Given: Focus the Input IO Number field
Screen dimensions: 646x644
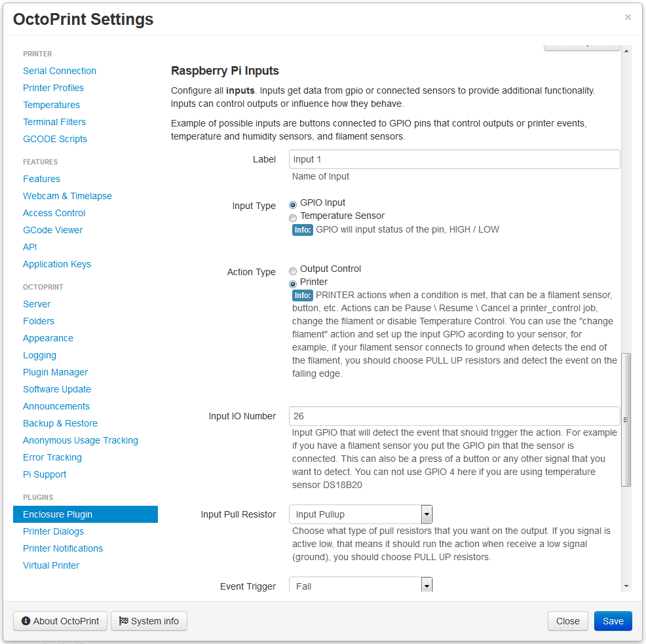Looking at the screenshot, I should 454,416.
